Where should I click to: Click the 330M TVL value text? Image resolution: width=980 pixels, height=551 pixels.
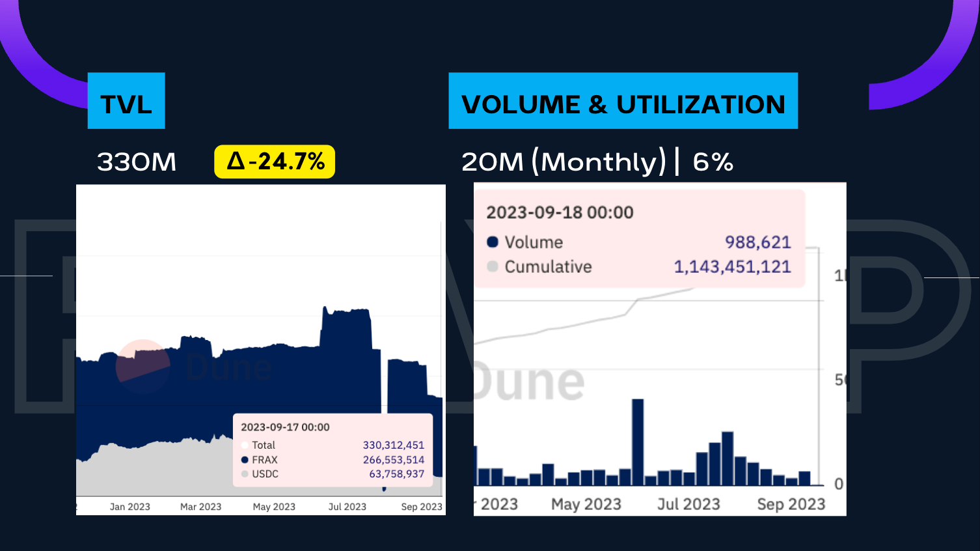point(137,162)
